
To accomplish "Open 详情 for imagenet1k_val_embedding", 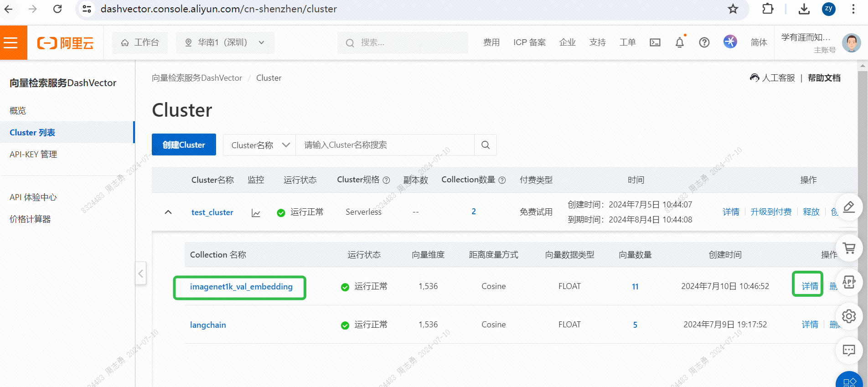I will point(810,286).
